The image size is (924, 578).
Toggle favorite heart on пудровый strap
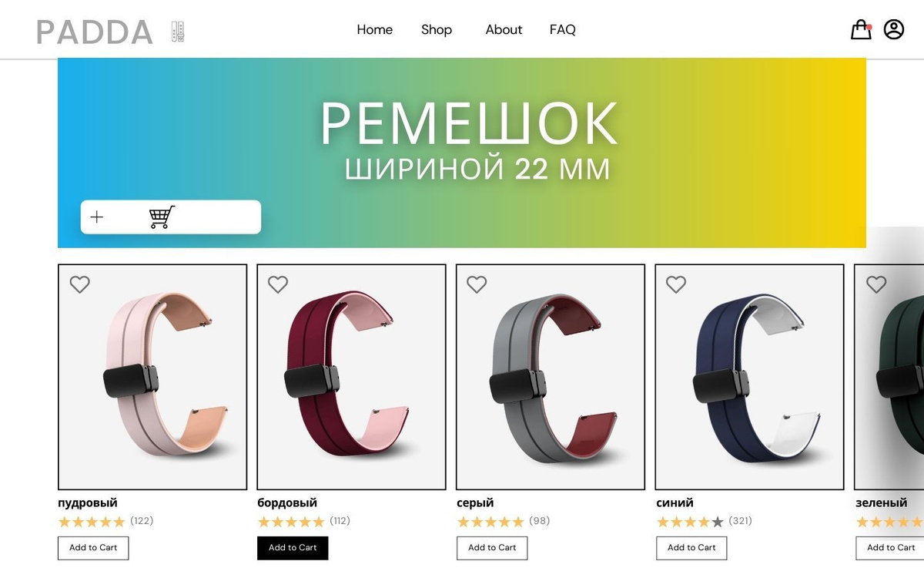pyautogui.click(x=79, y=284)
